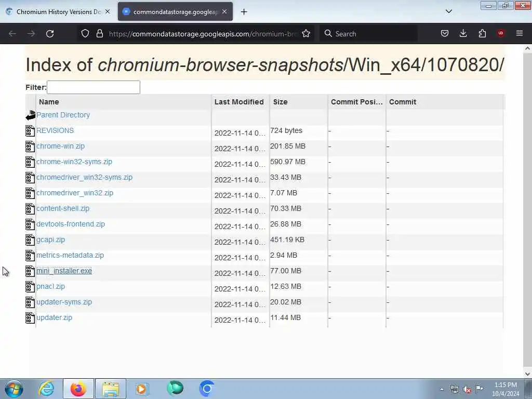This screenshot has width=532, height=399.
Task: Open Windows Media Player from taskbar
Action: coord(142,389)
